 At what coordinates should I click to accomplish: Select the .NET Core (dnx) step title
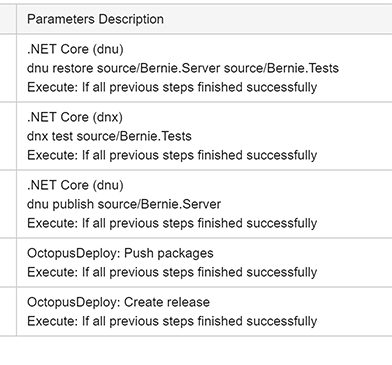(75, 117)
